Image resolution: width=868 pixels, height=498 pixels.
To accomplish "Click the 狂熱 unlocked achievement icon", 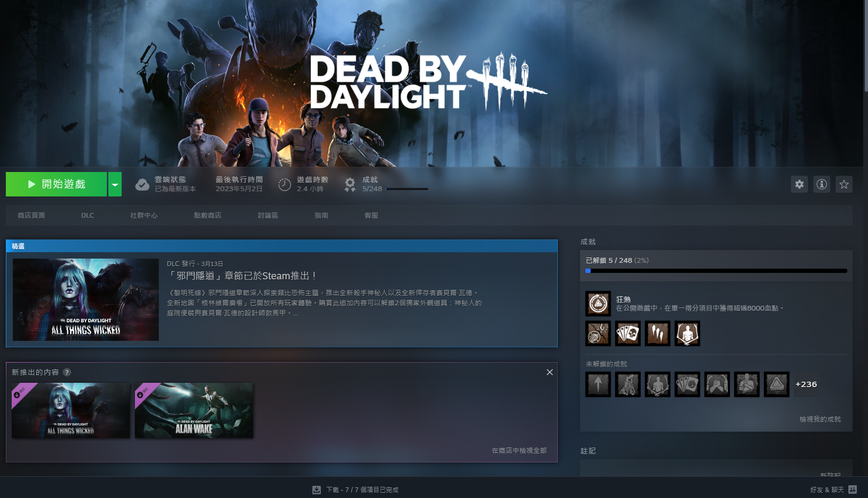I will coord(598,304).
